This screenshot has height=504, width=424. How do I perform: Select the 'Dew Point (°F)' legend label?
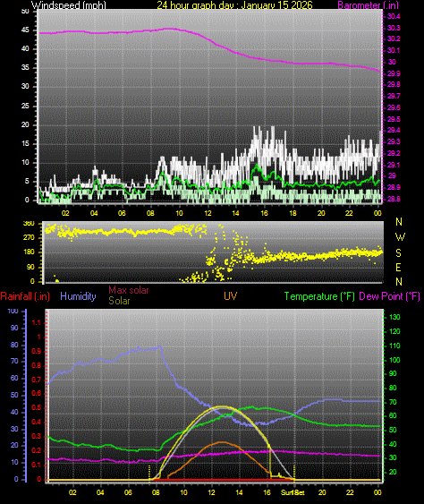(389, 296)
